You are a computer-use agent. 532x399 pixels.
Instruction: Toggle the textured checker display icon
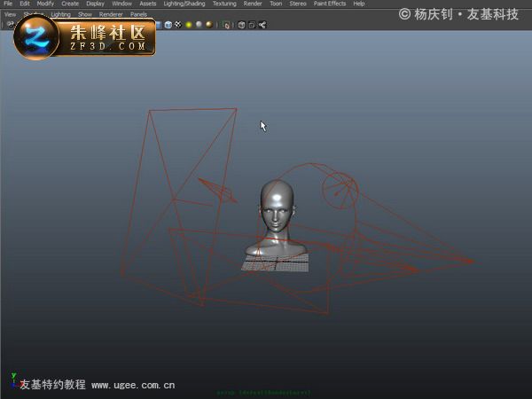point(178,25)
